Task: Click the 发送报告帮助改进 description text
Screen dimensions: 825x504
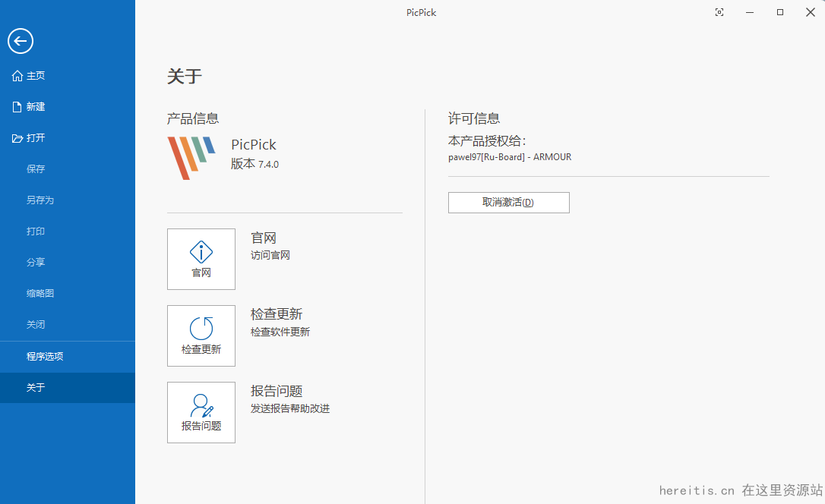Action: [x=290, y=409]
